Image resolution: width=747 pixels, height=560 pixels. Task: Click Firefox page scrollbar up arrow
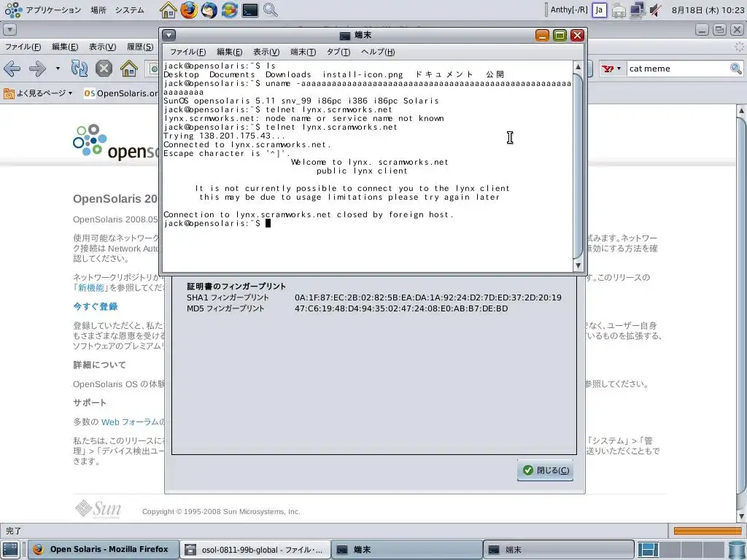click(741, 111)
